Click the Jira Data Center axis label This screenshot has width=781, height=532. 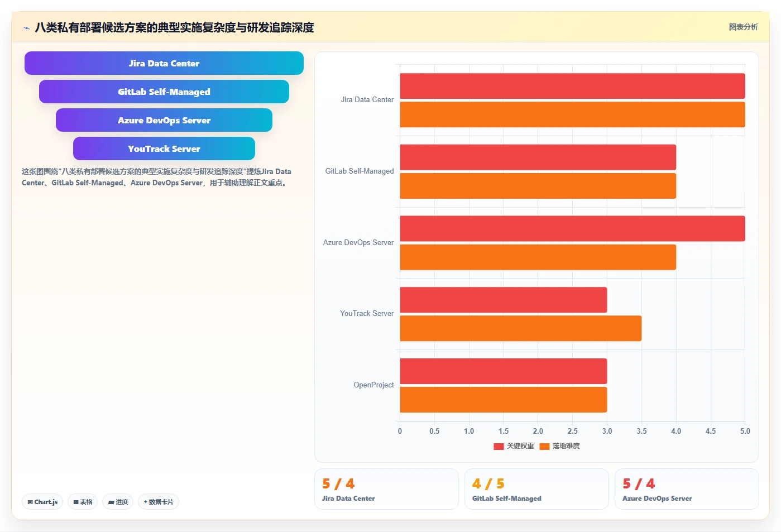[x=367, y=99]
